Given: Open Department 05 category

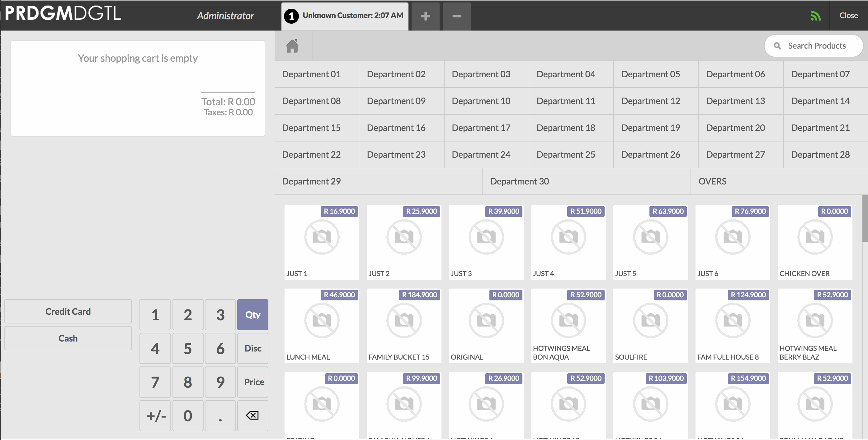Looking at the screenshot, I should click(x=656, y=74).
